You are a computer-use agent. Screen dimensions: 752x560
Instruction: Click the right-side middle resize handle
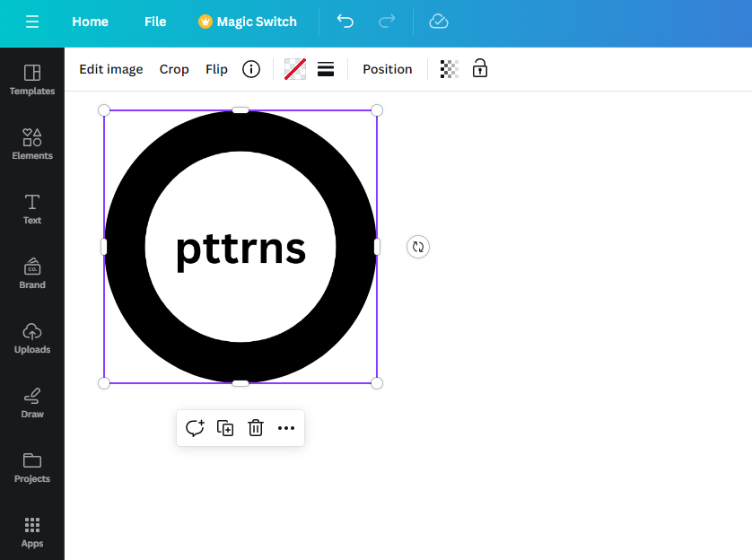click(x=377, y=247)
